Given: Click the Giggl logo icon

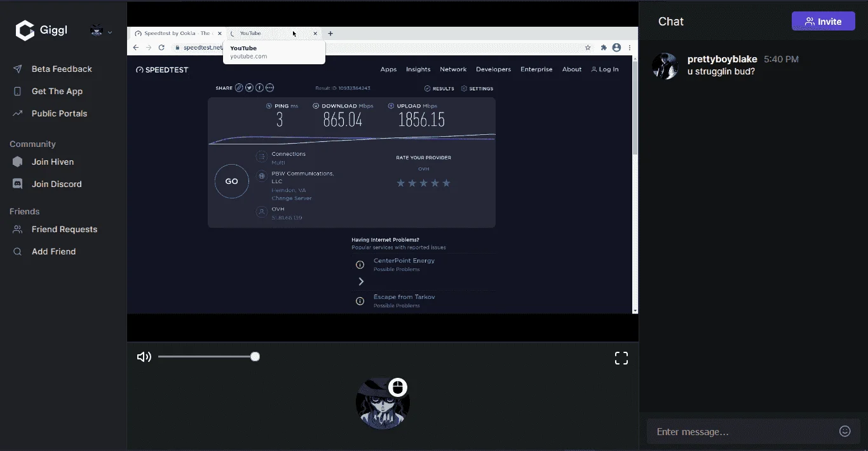Looking at the screenshot, I should 25,30.
